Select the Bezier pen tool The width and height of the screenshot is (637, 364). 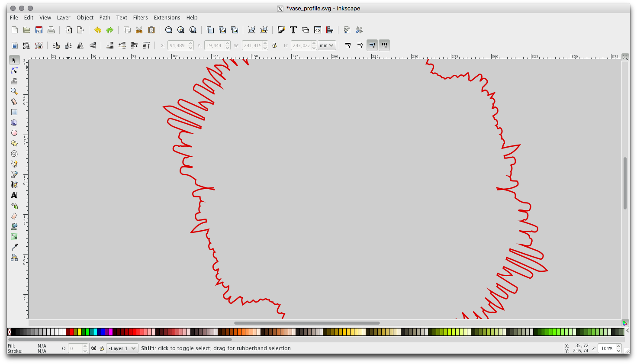[14, 174]
